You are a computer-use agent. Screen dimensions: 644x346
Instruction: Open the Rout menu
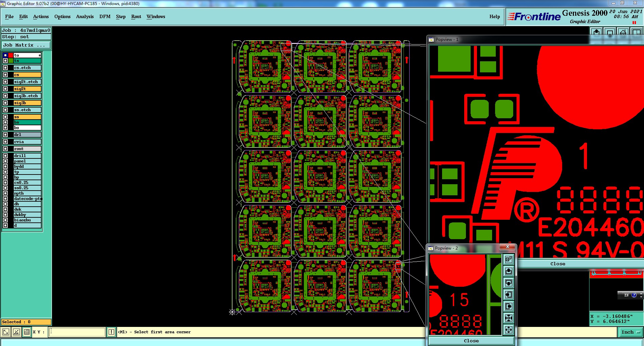136,16
